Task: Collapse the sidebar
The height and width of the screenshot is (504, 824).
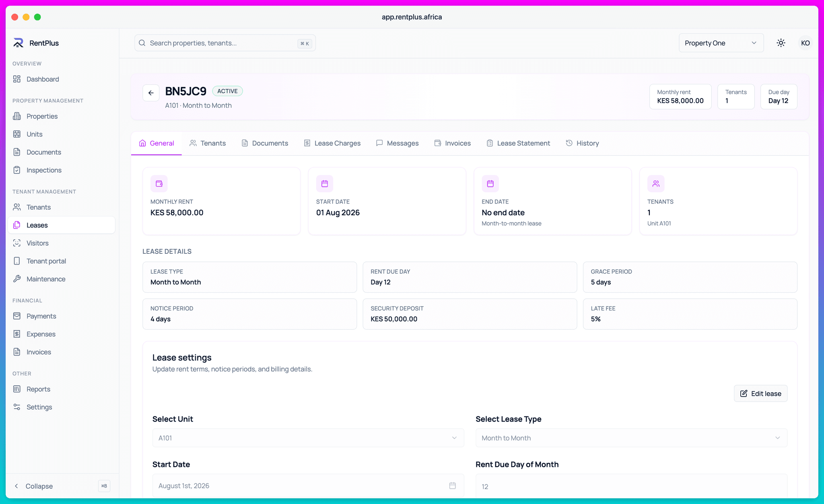Action: click(39, 486)
